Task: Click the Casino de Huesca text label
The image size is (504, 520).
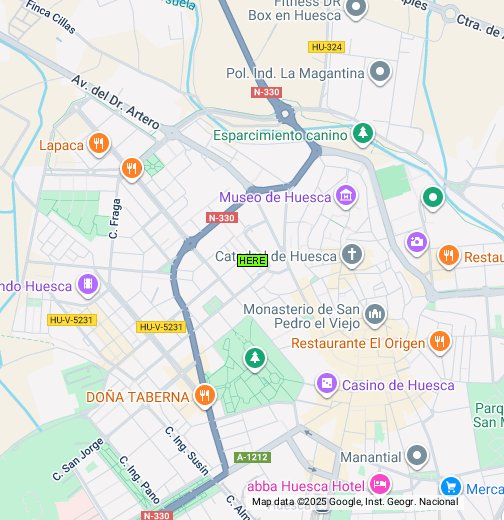Action: point(398,385)
